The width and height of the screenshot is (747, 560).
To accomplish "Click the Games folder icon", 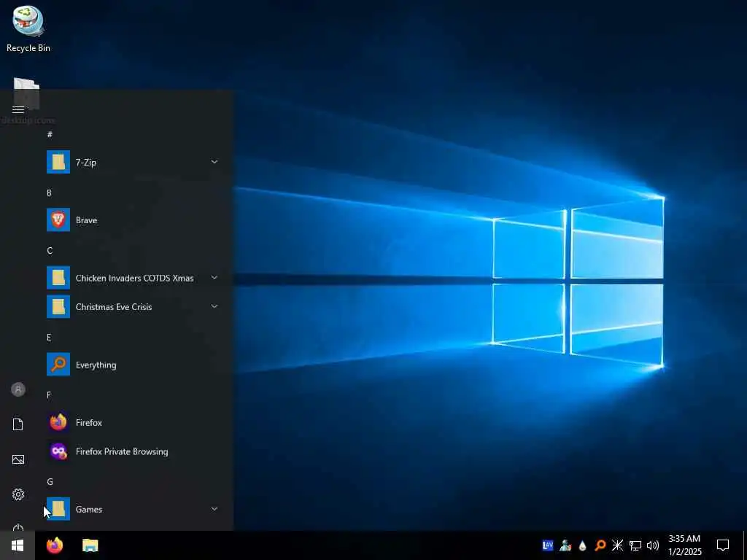I will [x=58, y=509].
